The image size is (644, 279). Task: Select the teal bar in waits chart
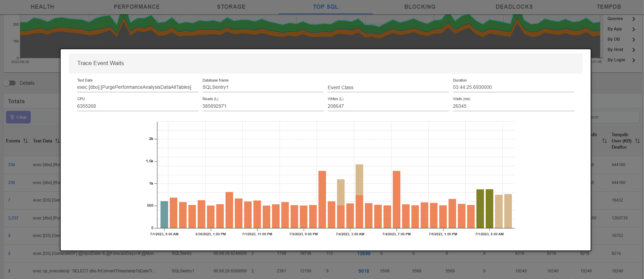[164, 214]
